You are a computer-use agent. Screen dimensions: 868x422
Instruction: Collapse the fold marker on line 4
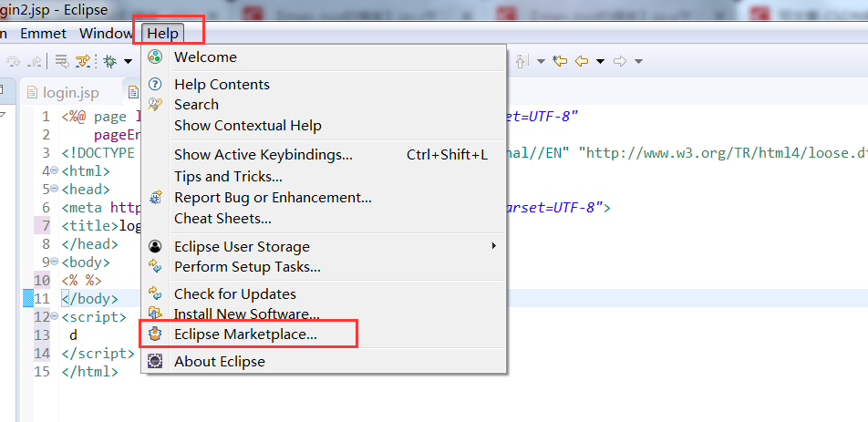tap(55, 170)
